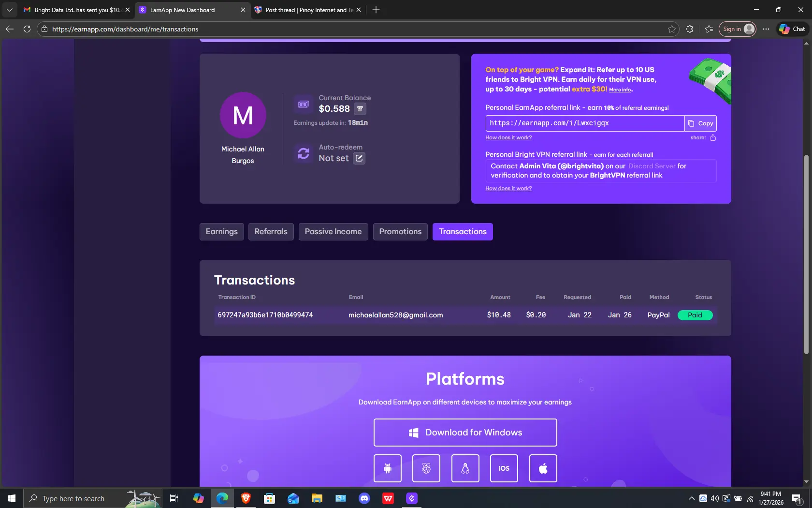
Task: Click transaction ID 697247a93b6e1710b0499474
Action: pyautogui.click(x=265, y=315)
